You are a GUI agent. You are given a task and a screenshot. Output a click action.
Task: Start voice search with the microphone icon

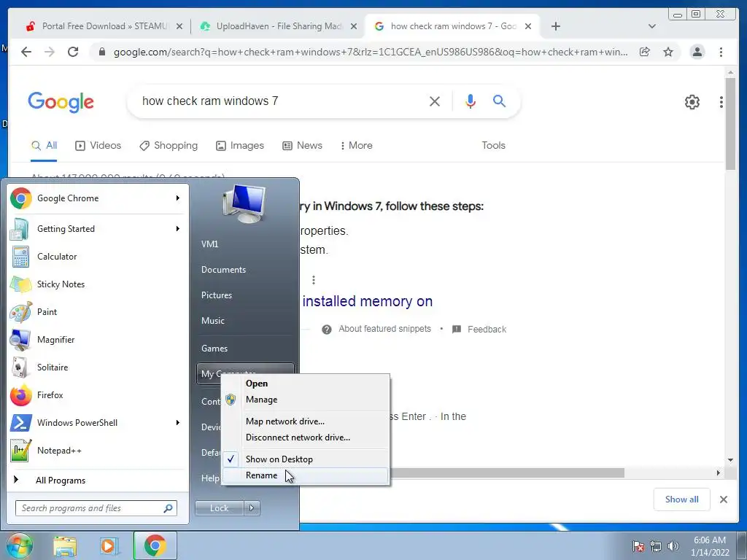[x=471, y=101]
